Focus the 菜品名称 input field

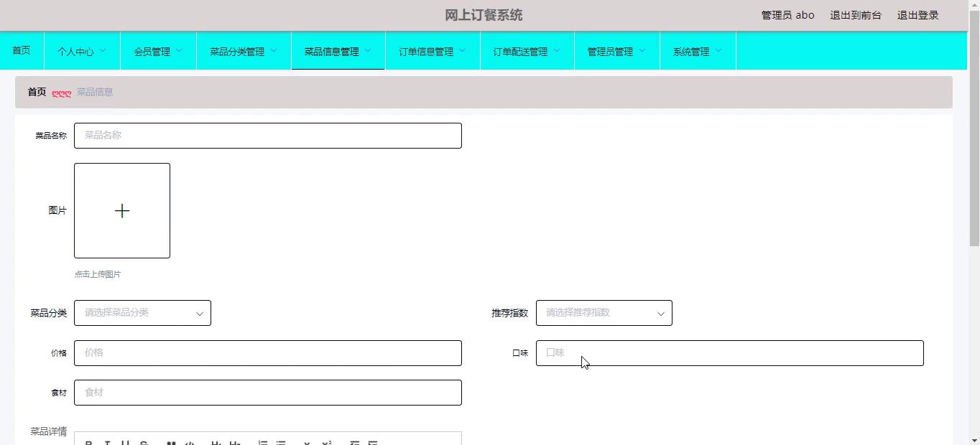[267, 136]
